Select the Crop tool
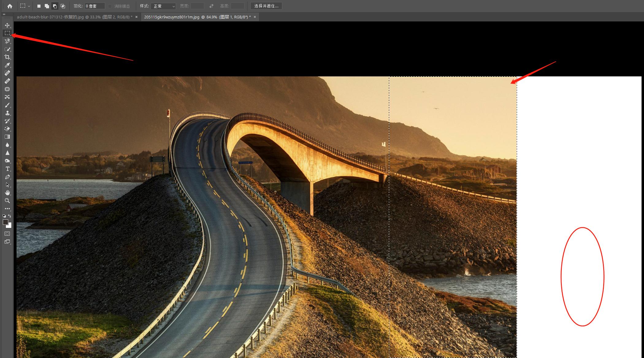 (7, 57)
